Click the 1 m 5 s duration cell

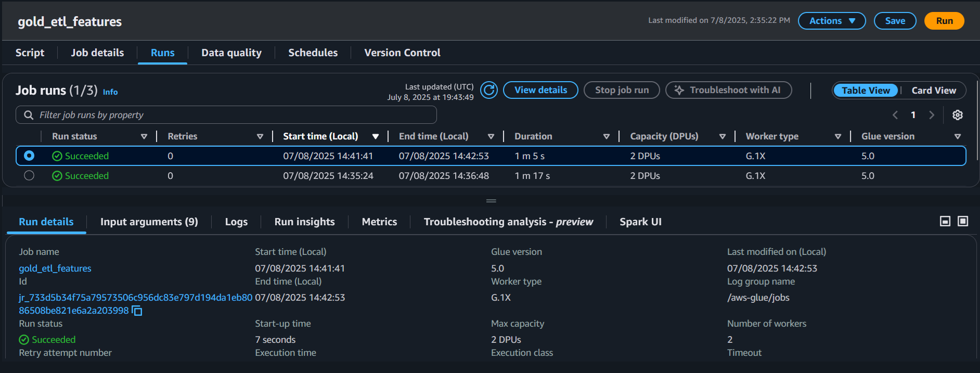(x=530, y=156)
